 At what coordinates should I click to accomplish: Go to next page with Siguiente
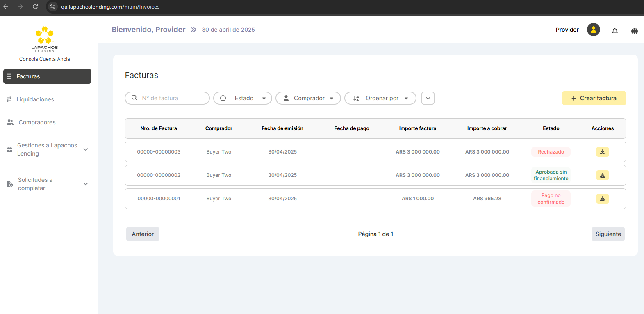tap(608, 234)
